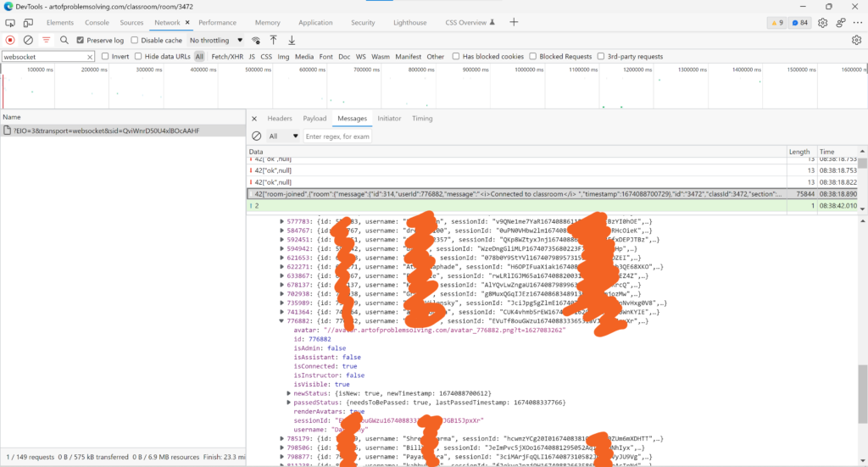868x467 pixels.
Task: Click the import HAR file arrow
Action: [x=273, y=40]
